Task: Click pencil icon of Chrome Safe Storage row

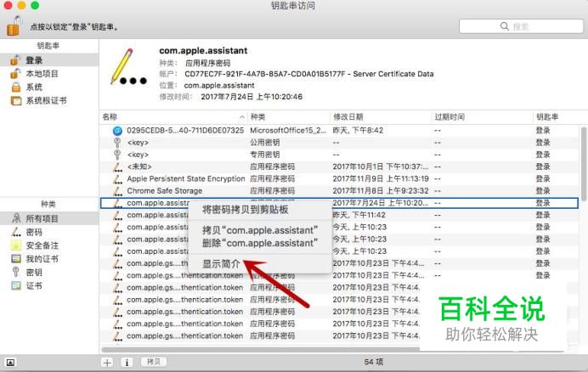Action: pos(118,191)
